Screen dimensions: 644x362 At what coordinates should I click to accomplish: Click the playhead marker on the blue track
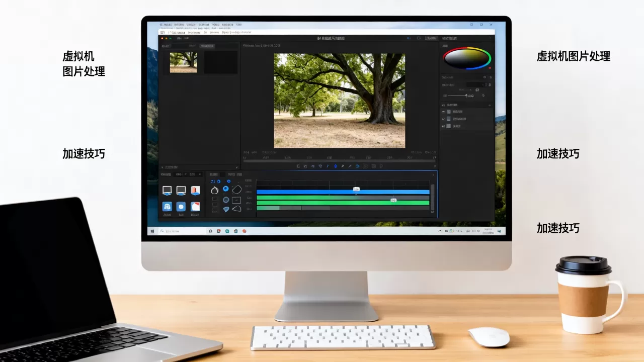click(x=356, y=189)
